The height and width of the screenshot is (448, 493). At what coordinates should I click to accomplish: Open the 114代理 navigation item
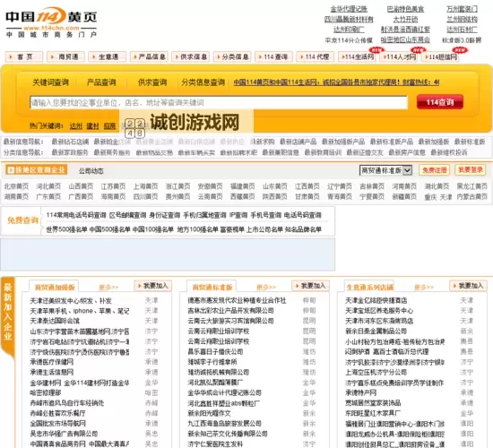click(315, 57)
